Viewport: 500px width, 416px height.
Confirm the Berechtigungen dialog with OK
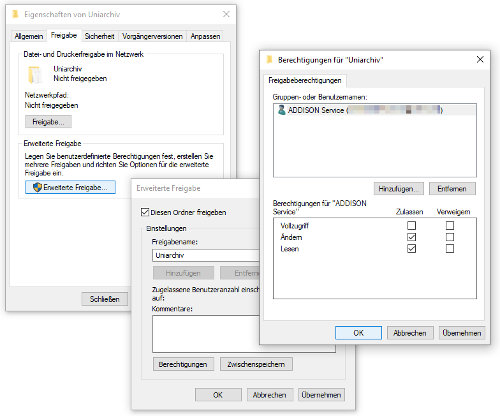[358, 333]
